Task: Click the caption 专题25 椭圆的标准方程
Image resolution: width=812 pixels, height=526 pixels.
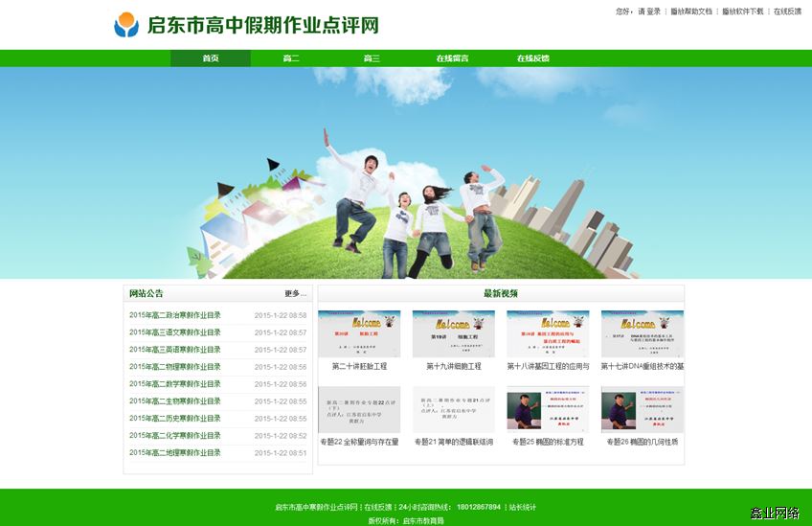Action: pos(548,442)
